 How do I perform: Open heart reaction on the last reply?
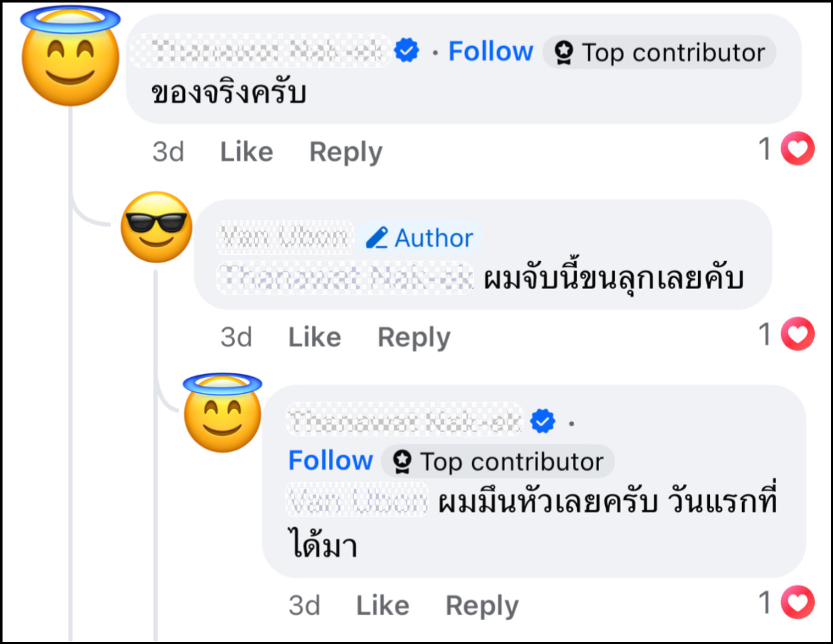coord(798,602)
